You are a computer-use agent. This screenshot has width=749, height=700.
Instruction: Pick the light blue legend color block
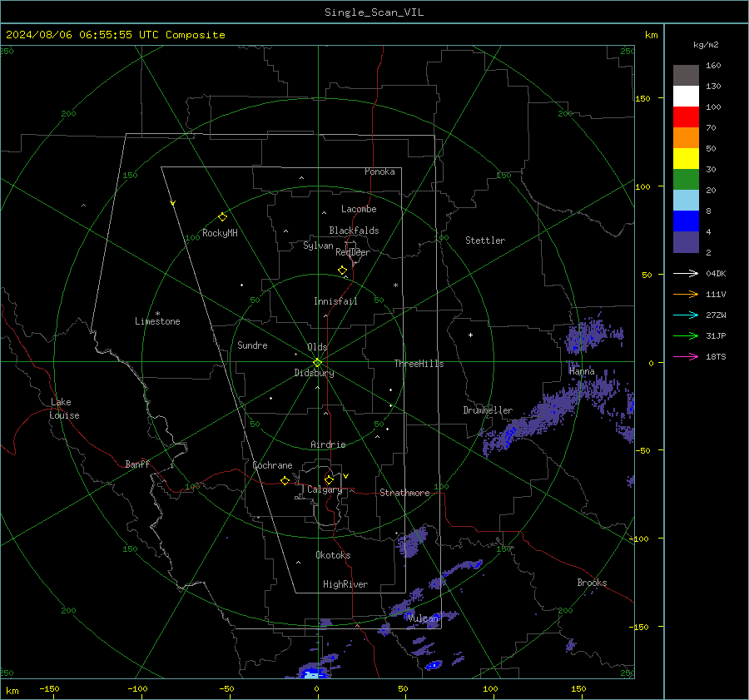click(x=686, y=201)
